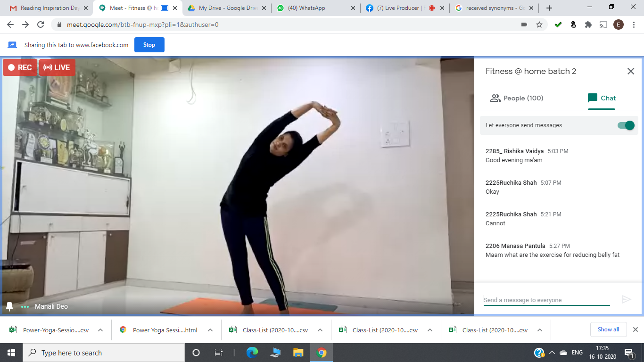Image resolution: width=644 pixels, height=362 pixels.
Task: Click the LIVE streaming indicator
Action: [x=57, y=67]
